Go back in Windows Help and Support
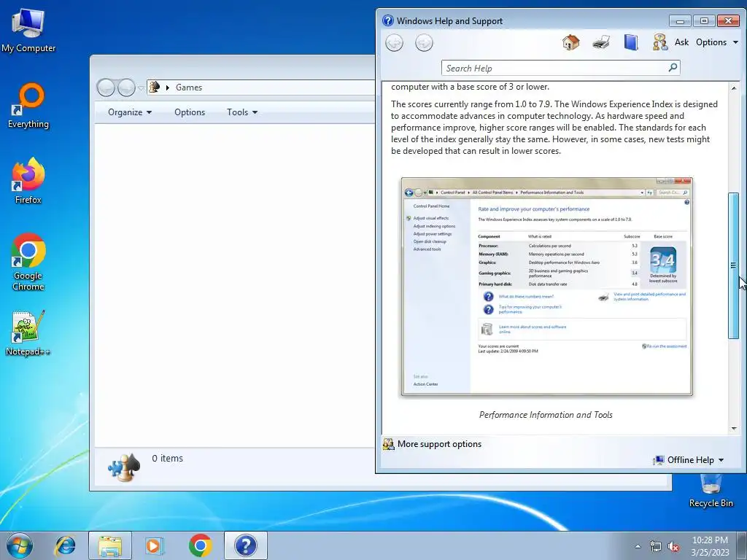The image size is (747, 560). point(394,43)
